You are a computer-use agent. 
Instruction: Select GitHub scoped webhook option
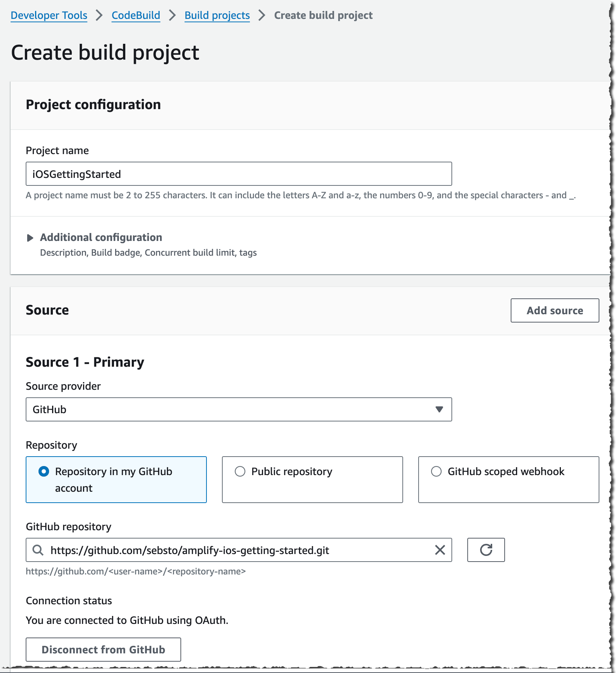(x=509, y=480)
